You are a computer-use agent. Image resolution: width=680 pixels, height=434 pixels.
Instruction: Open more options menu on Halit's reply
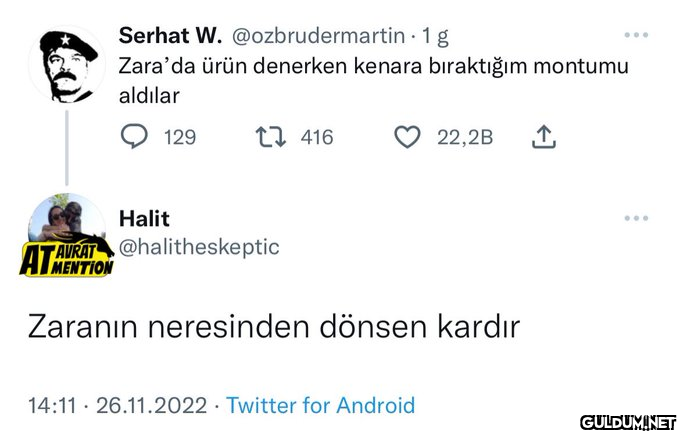pos(636,218)
